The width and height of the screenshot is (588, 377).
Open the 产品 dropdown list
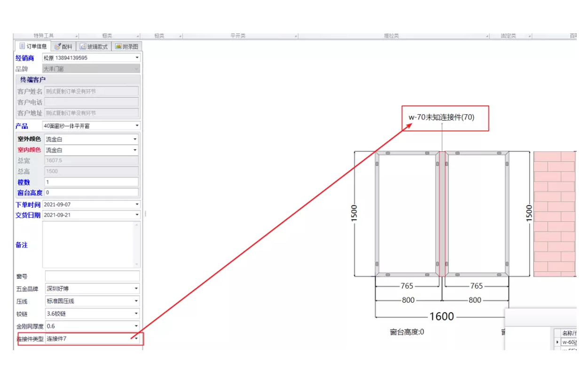137,126
